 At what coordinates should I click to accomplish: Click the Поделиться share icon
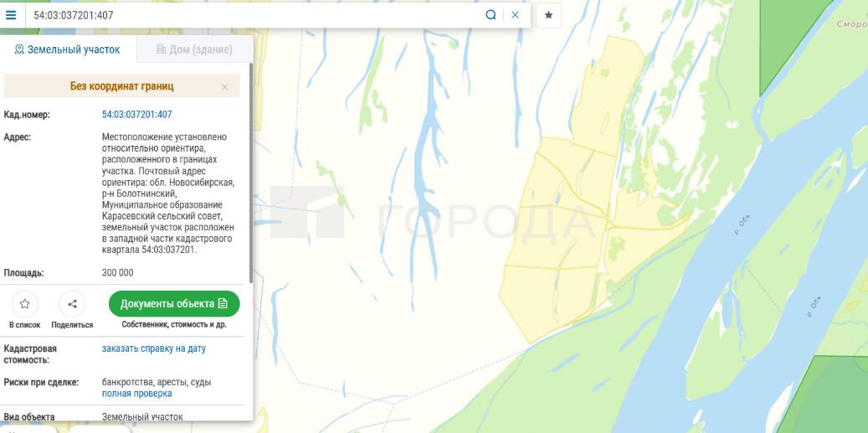pyautogui.click(x=72, y=304)
